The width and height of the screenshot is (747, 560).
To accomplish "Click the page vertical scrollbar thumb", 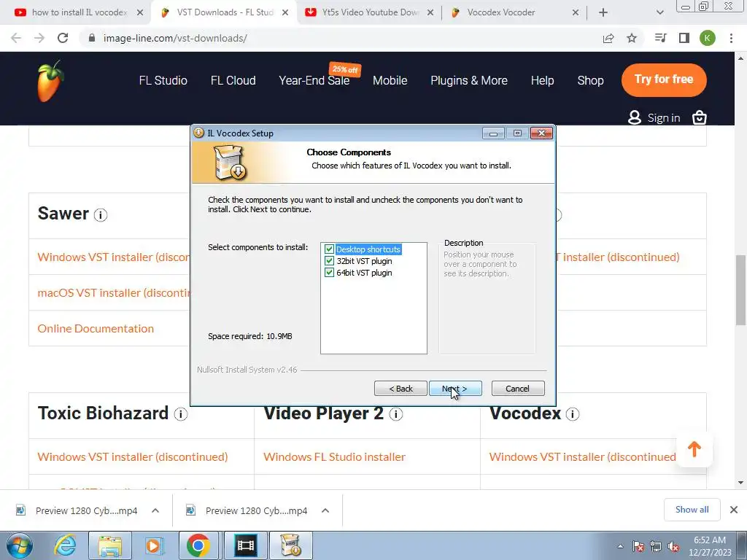I will [x=740, y=290].
